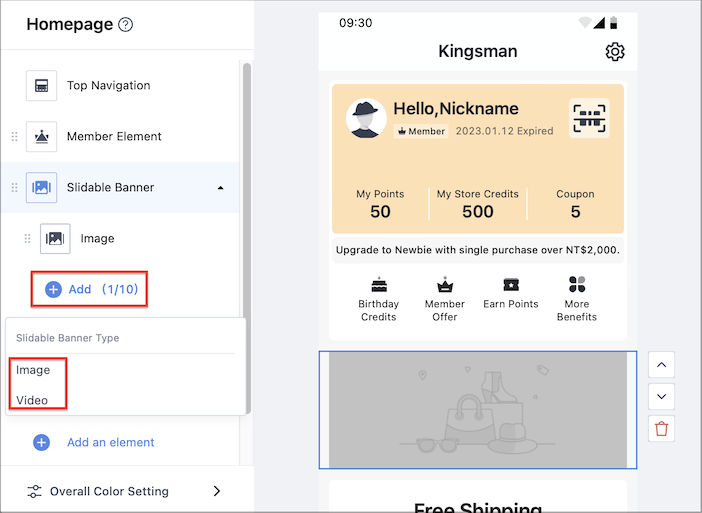Click the help icon beside Homepage
Image resolution: width=702 pixels, height=513 pixels.
pos(125,25)
